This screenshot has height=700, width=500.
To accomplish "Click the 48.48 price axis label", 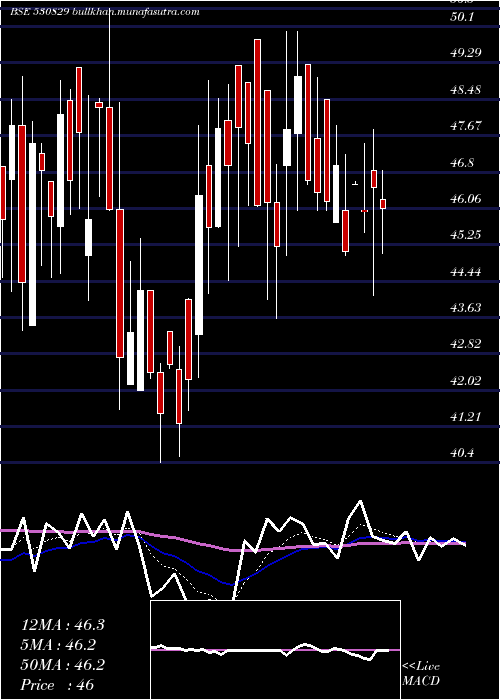I will 465,90.
